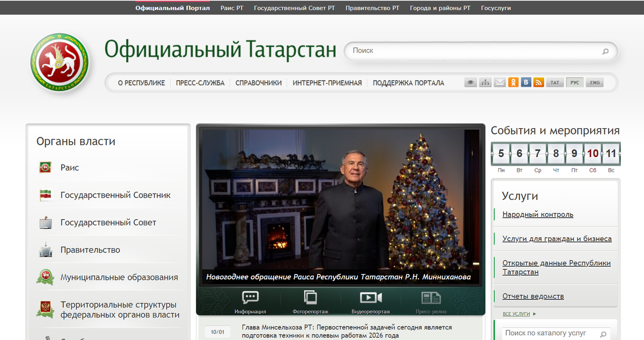Select calendar day 5 Пн

(x=501, y=154)
